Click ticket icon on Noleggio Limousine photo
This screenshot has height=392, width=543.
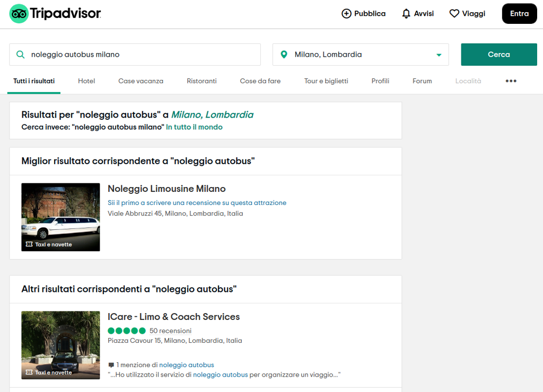point(29,244)
